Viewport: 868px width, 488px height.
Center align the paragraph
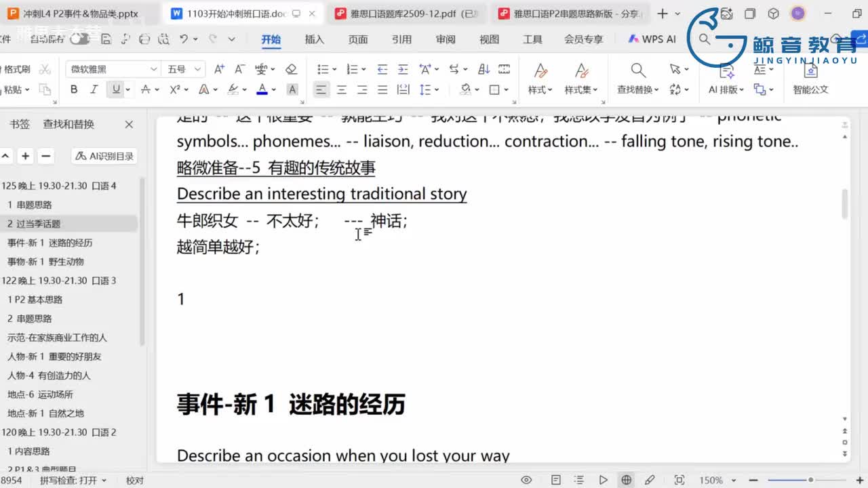point(342,89)
